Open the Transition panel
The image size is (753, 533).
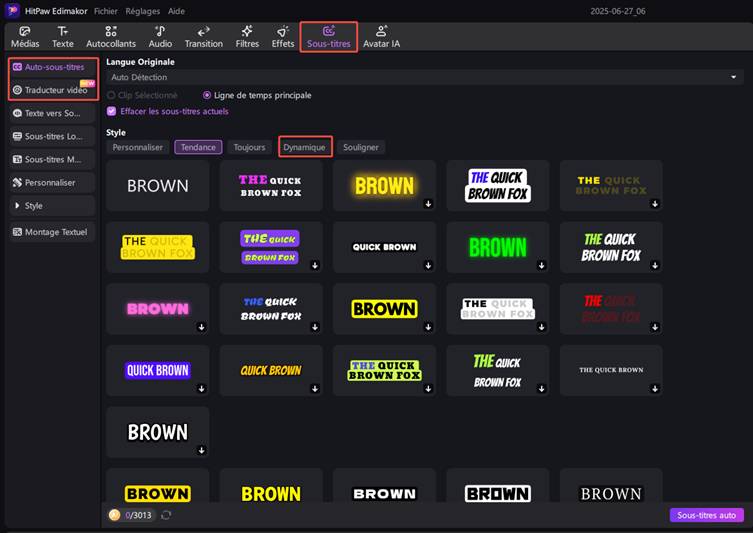204,37
